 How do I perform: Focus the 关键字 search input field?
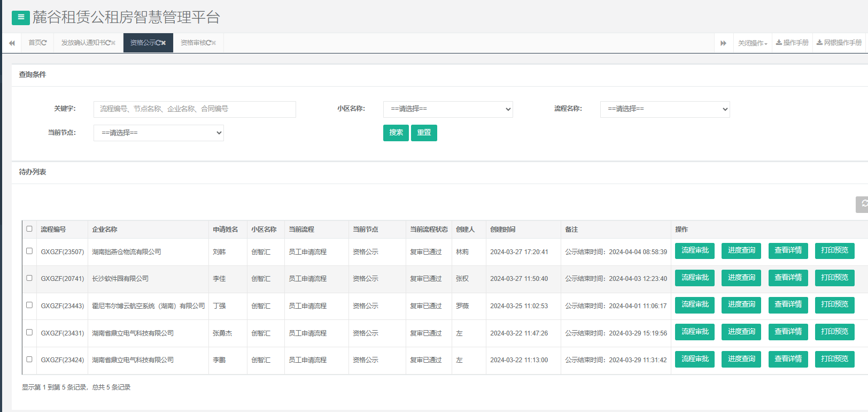[195, 109]
